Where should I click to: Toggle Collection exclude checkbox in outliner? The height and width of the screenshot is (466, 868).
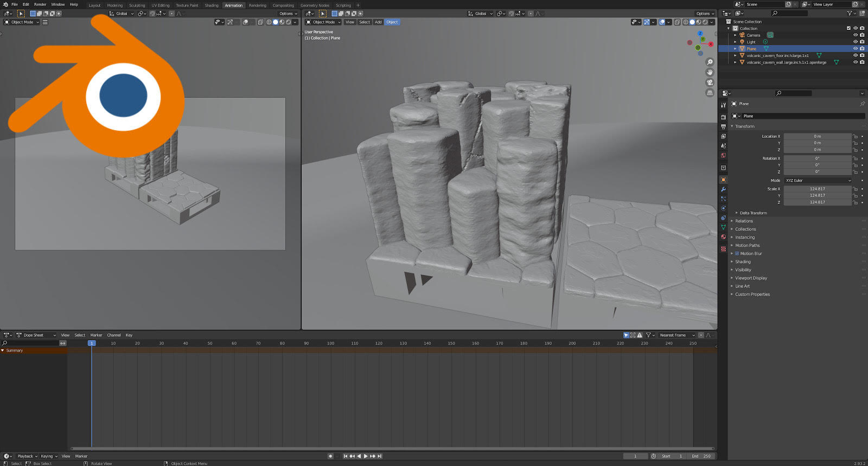click(848, 28)
